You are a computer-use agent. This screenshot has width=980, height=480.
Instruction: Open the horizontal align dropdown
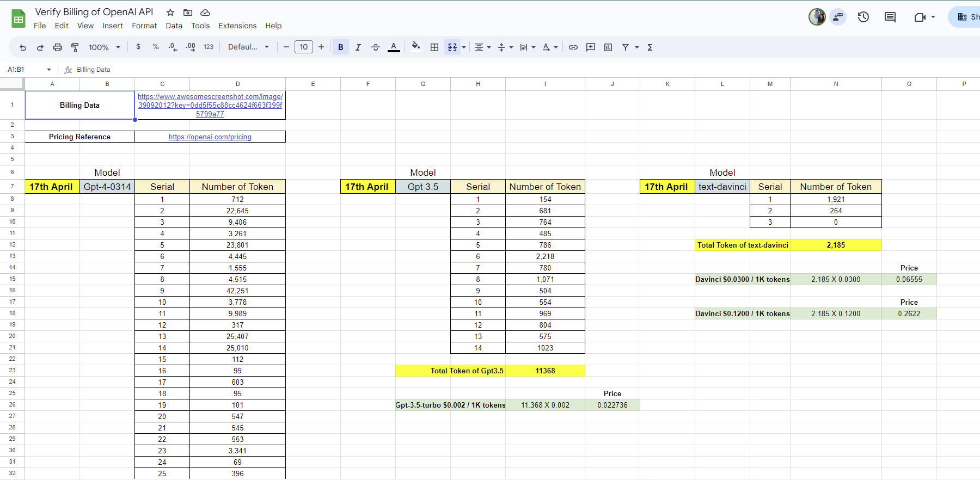[x=482, y=47]
